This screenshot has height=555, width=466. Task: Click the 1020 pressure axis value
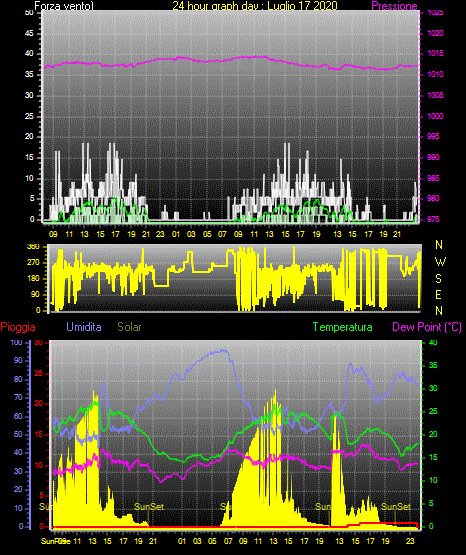coord(435,33)
